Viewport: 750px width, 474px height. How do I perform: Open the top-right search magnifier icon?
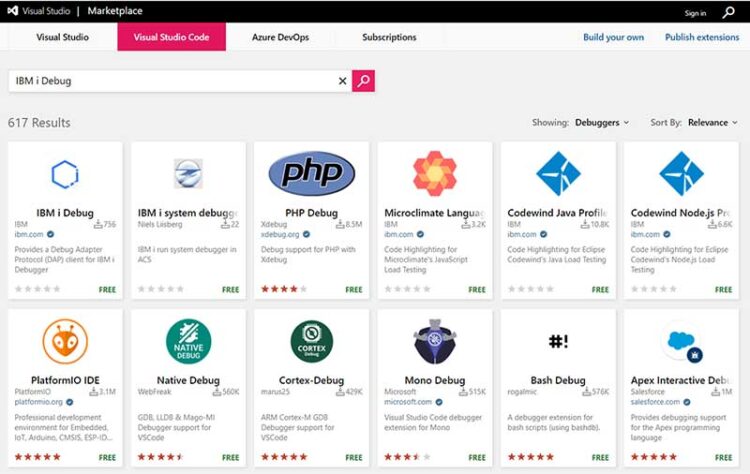pyautogui.click(x=727, y=13)
